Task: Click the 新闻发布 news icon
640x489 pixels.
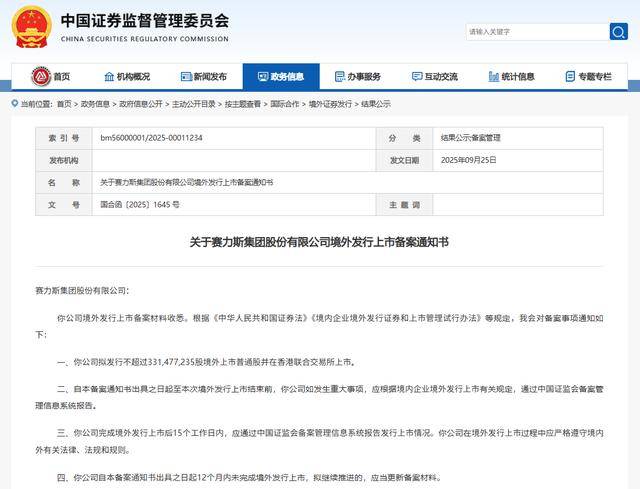Action: click(186, 77)
